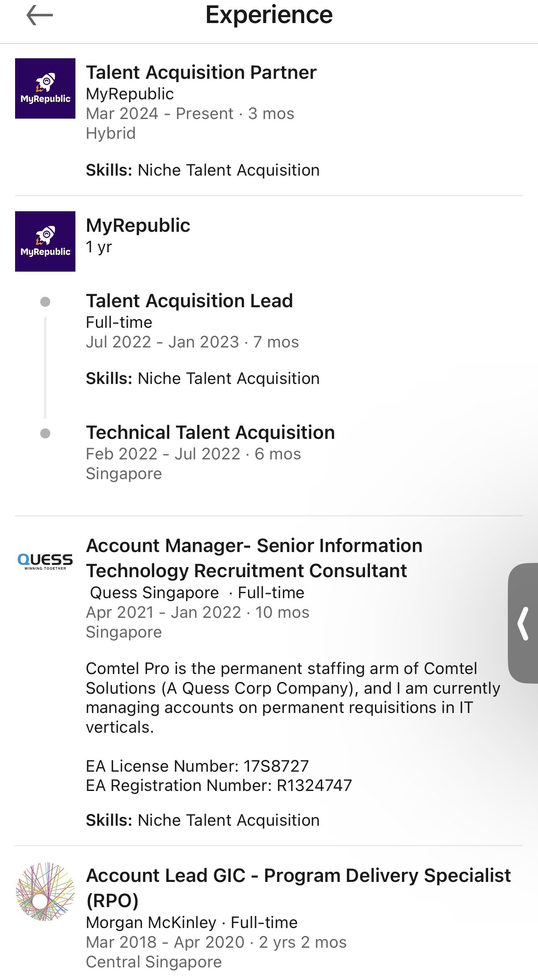This screenshot has width=538, height=980.
Task: Select the Talent Acquisition Lead timeline dot
Action: (x=45, y=302)
